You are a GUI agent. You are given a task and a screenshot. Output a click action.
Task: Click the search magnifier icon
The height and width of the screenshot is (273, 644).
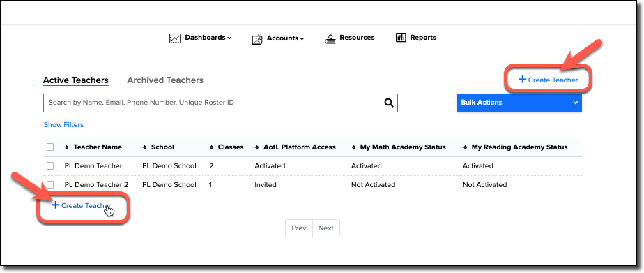[388, 103]
